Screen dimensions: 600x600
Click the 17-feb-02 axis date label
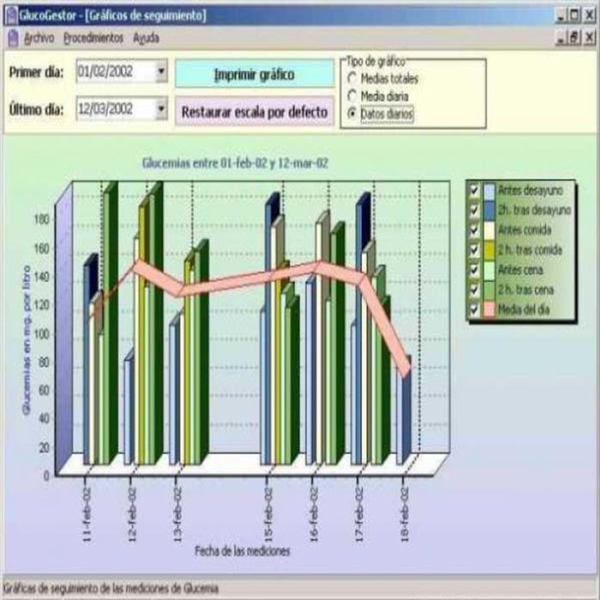[x=359, y=515]
